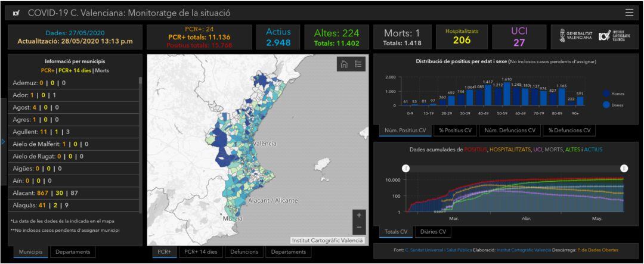The image size is (644, 264).
Task: Click the ICV logo beside the dashboard title
Action: pyautogui.click(x=16, y=13)
